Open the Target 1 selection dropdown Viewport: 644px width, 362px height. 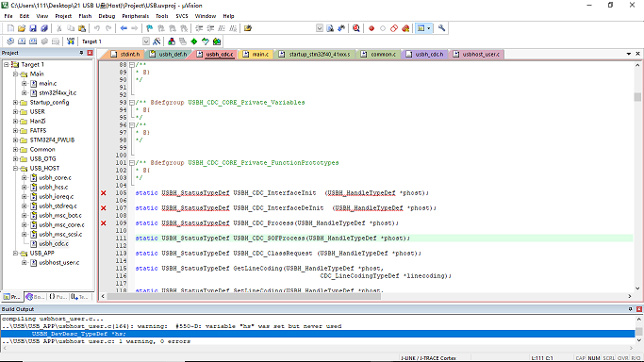(x=146, y=41)
